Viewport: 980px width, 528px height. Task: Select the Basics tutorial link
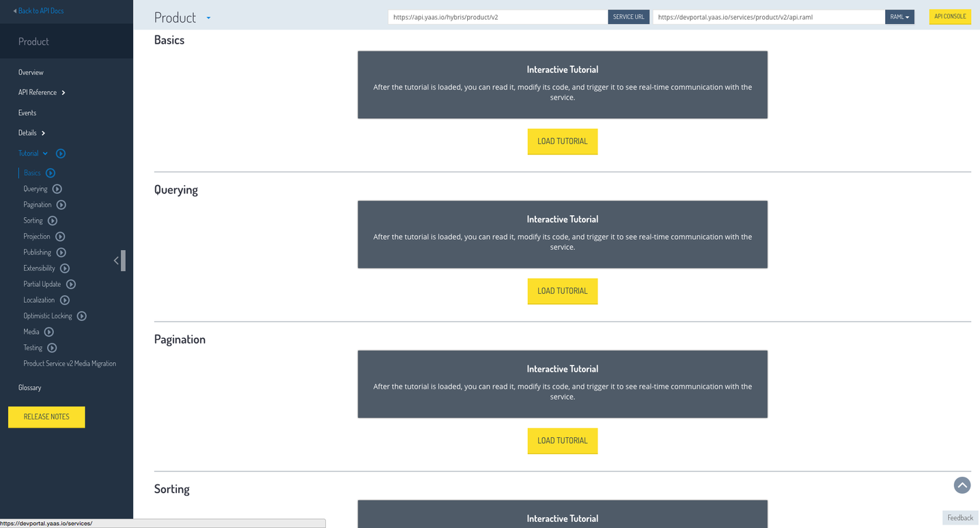pyautogui.click(x=32, y=173)
